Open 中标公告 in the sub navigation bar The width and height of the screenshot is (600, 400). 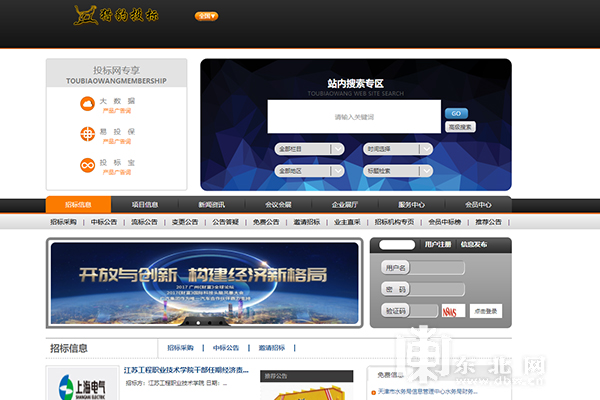pos(104,222)
